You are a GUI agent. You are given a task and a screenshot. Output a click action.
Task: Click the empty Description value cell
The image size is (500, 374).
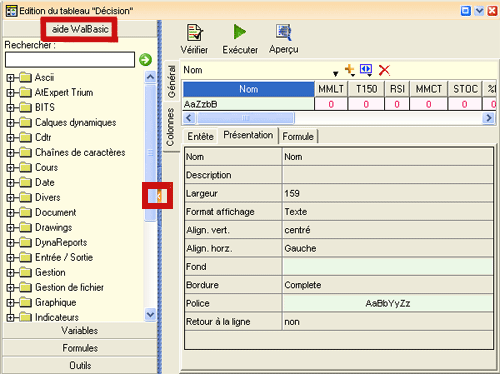[x=388, y=175]
